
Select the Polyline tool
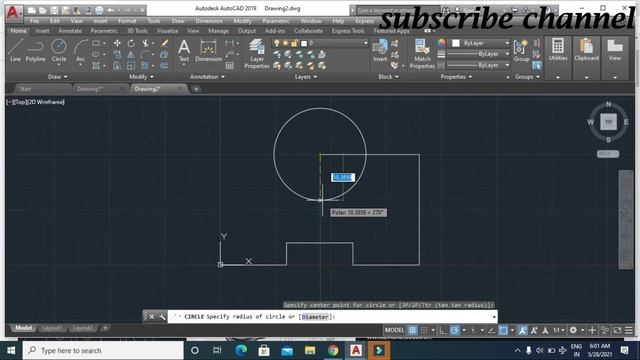36,50
